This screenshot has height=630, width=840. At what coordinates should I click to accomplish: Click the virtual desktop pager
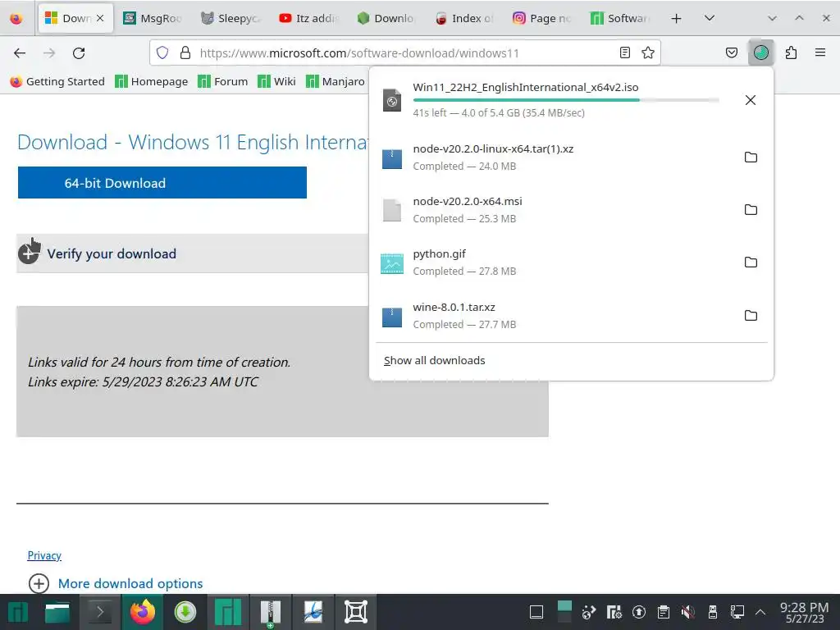coord(564,612)
